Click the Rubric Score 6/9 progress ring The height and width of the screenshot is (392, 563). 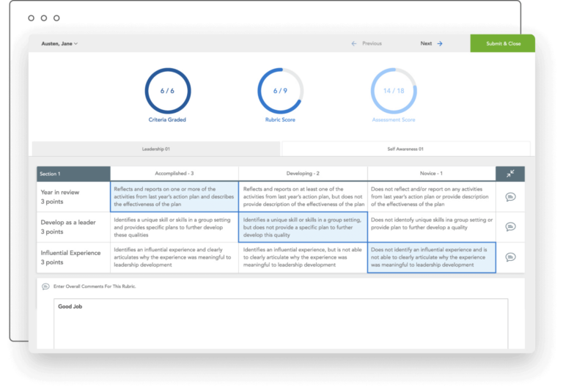pyautogui.click(x=281, y=91)
